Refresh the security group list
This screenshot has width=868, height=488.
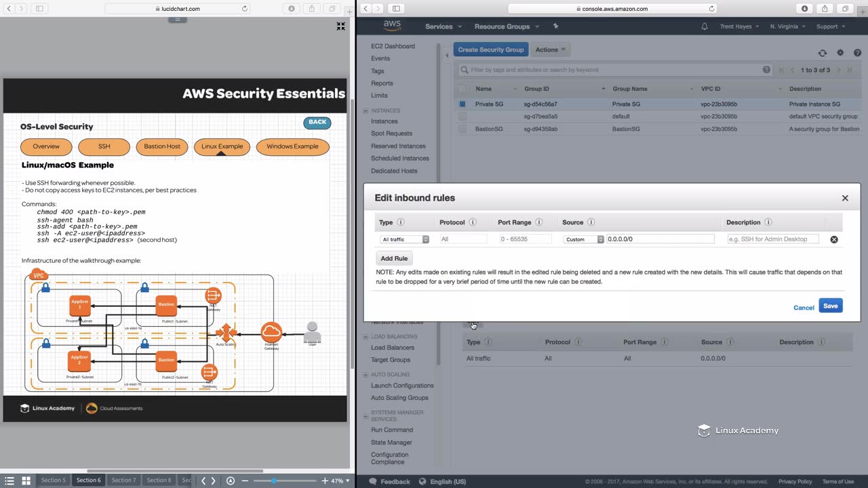pos(823,53)
